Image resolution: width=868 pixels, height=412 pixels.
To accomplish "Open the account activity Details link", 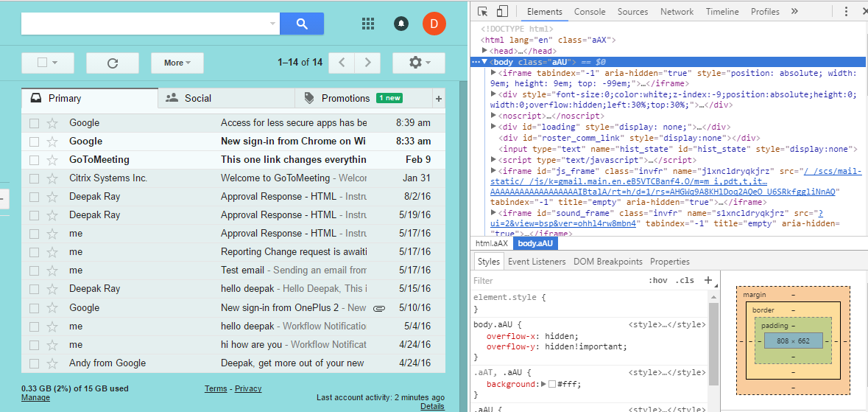I will [x=432, y=406].
